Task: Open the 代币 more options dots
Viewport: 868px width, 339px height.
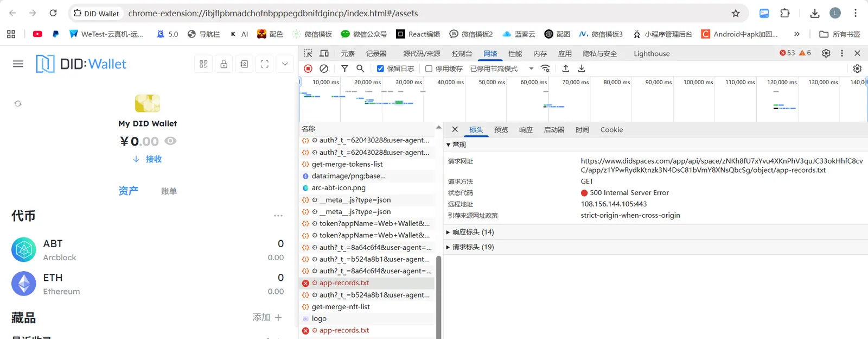Action: 278,216
